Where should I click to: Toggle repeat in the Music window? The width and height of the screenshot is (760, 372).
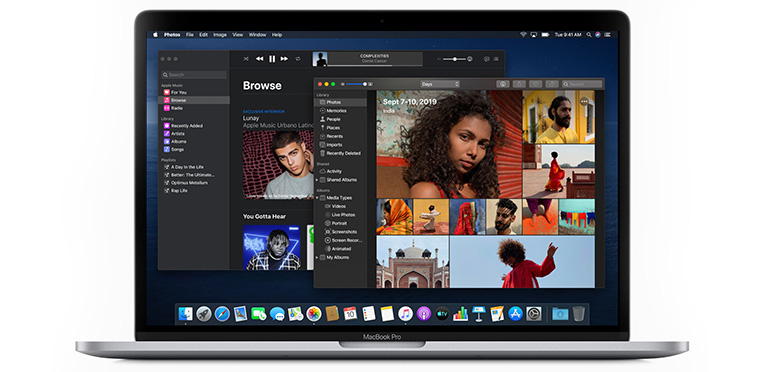[x=298, y=59]
